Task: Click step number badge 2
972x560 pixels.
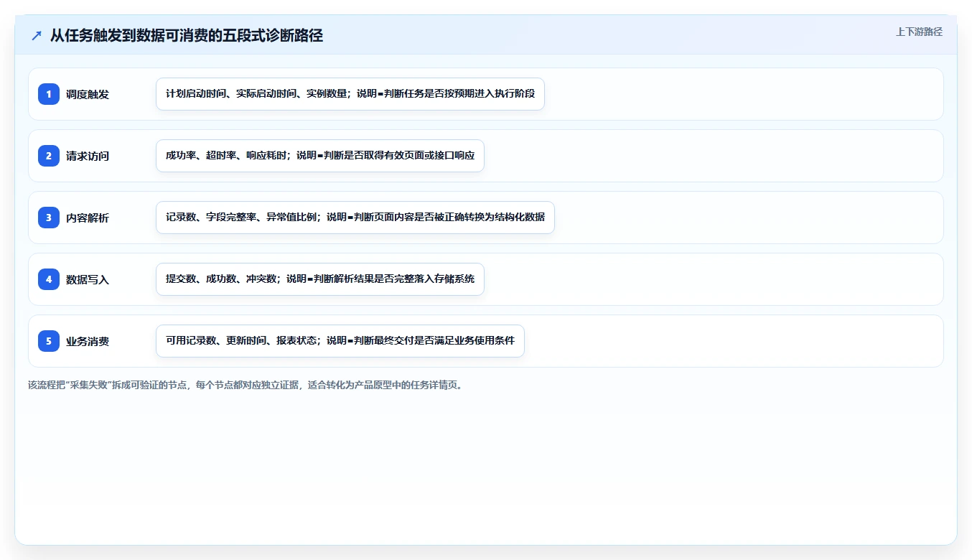Action: [49, 156]
